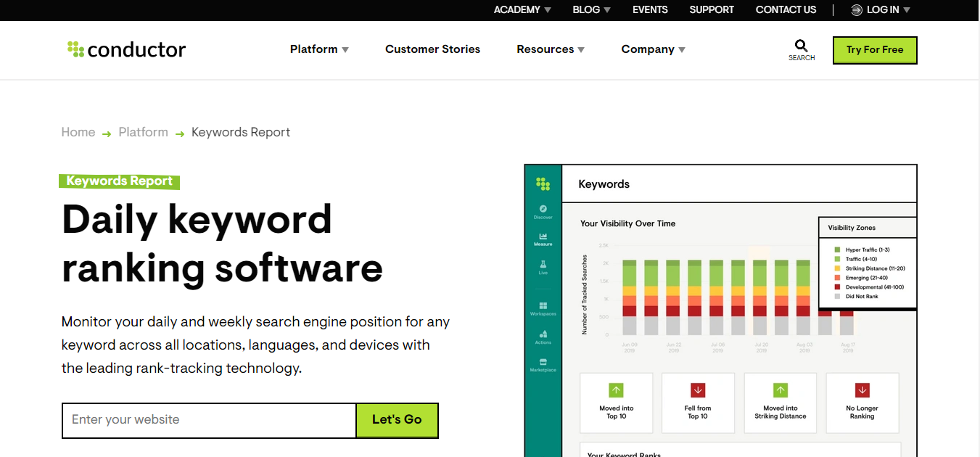This screenshot has width=980, height=457.
Task: Expand the Platform menu
Action: pyautogui.click(x=319, y=49)
